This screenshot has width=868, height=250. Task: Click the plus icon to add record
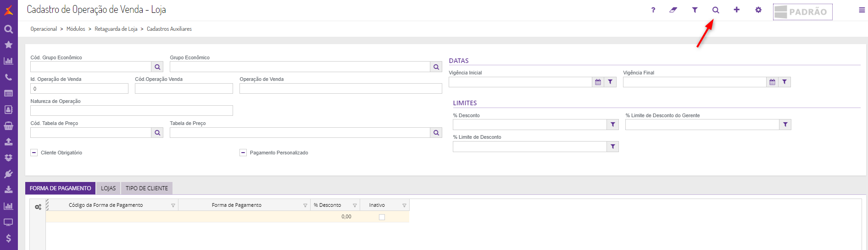pos(736,10)
